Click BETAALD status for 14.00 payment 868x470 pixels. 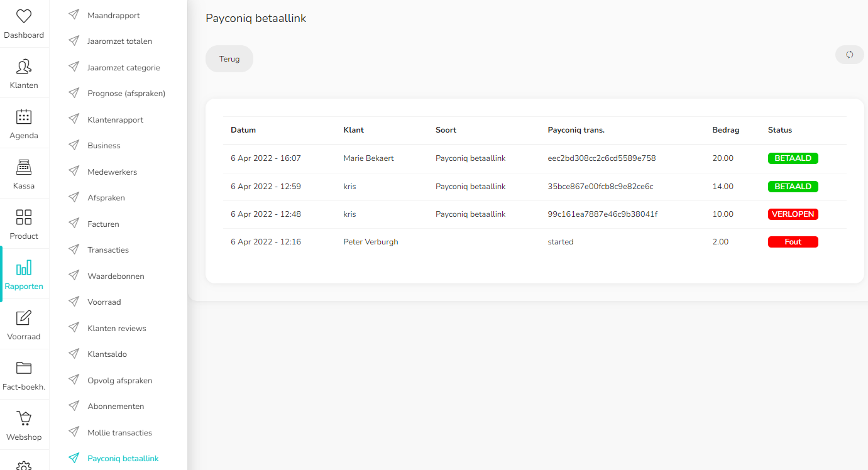(793, 187)
